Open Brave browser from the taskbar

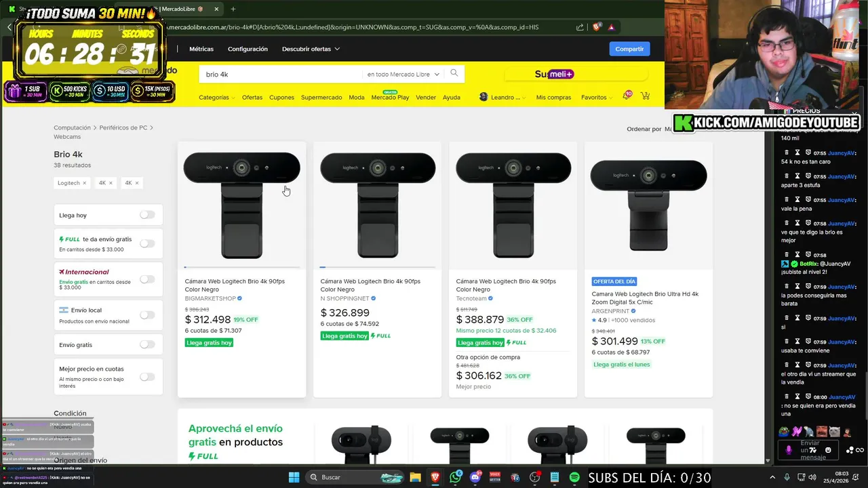[x=435, y=477]
